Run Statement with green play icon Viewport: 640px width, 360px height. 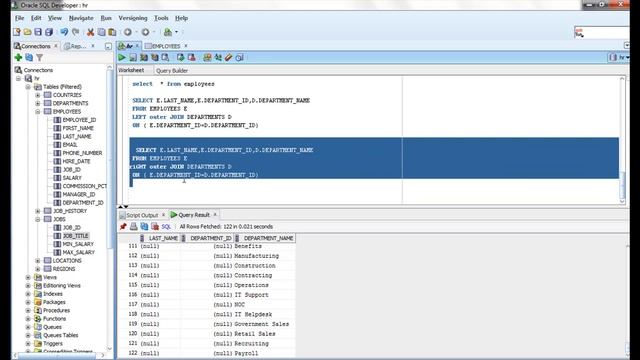point(122,58)
